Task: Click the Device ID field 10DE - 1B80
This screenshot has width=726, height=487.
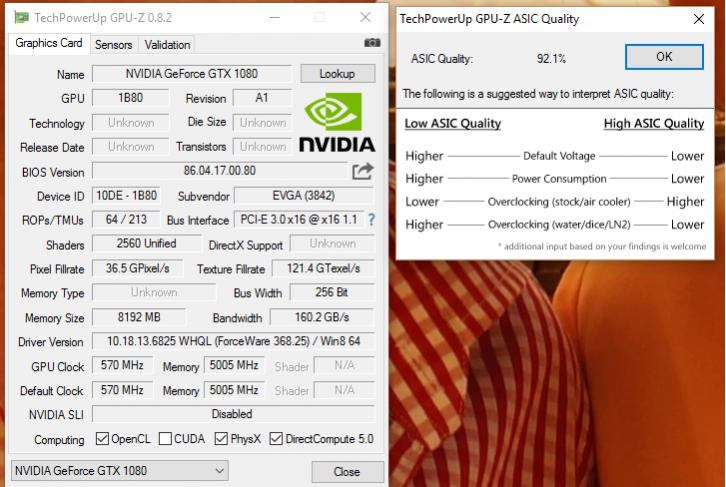Action: [x=126, y=195]
